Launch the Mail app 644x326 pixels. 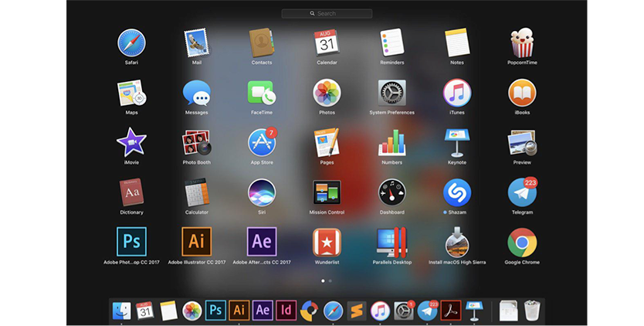click(x=196, y=42)
